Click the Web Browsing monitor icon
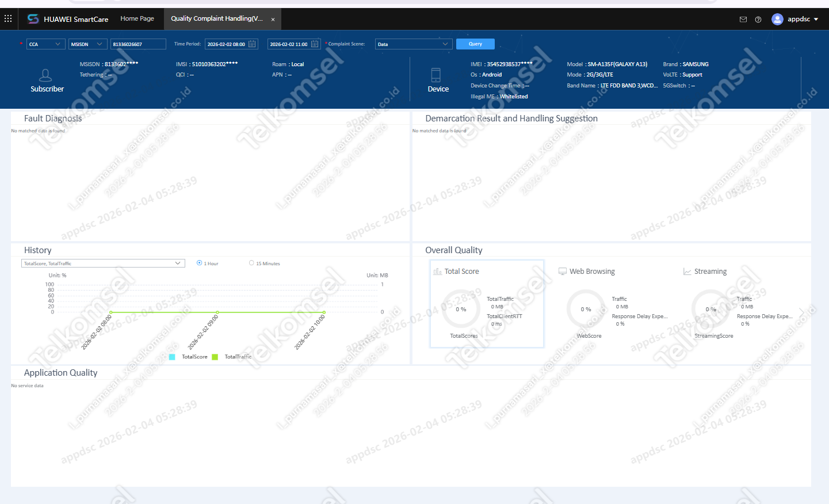This screenshot has height=504, width=829. click(563, 272)
